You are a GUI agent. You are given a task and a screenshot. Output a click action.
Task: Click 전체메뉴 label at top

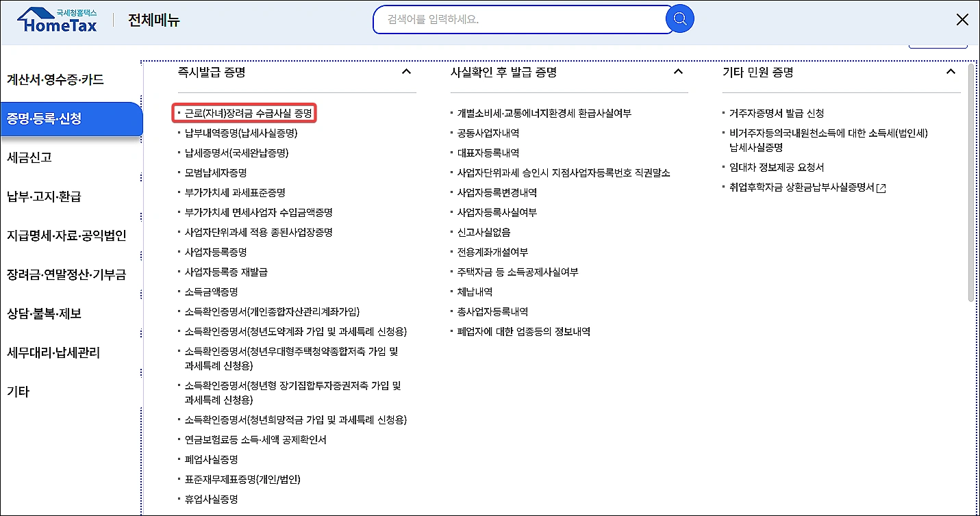pyautogui.click(x=151, y=19)
